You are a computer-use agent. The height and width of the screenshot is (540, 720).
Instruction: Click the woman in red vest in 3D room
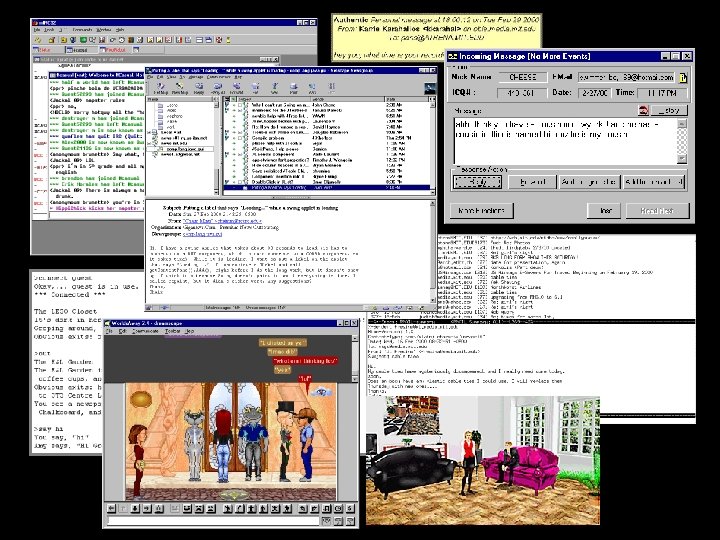468,462
